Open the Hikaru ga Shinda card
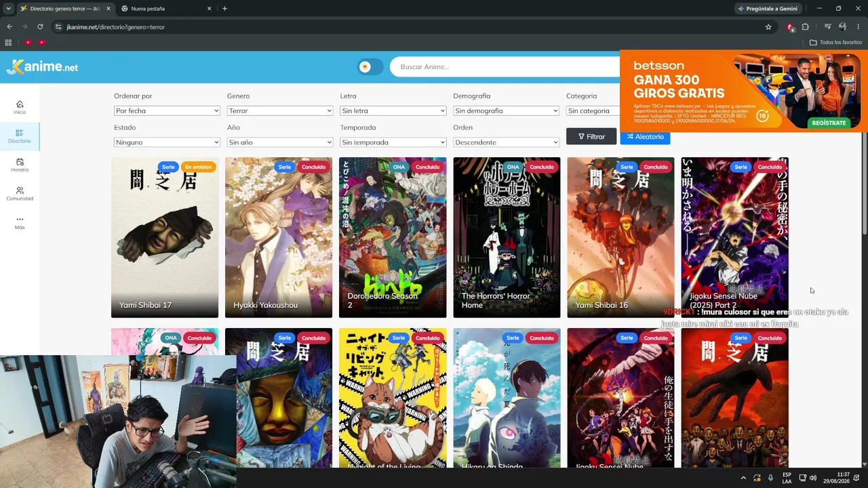868x488 pixels. [507, 398]
